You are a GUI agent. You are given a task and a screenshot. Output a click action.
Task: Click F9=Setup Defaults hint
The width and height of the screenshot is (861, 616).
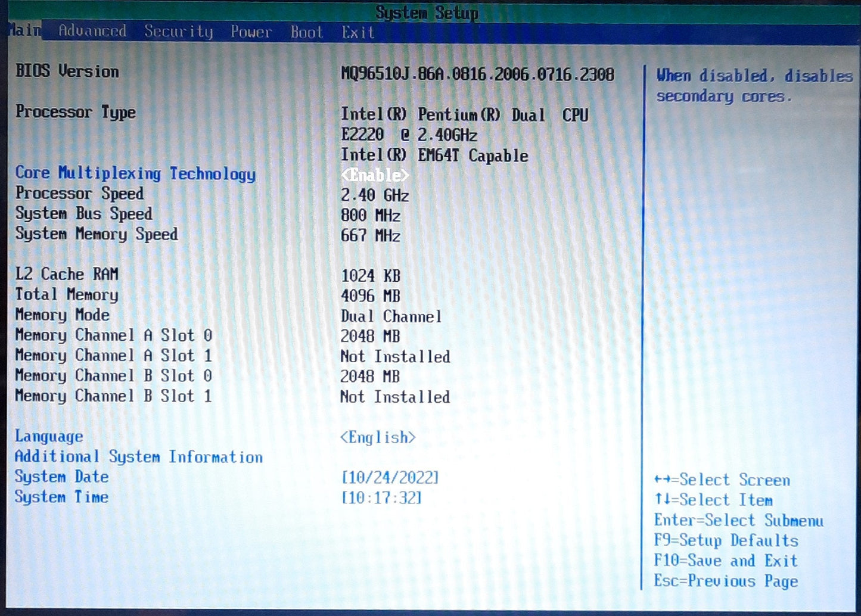(x=726, y=541)
